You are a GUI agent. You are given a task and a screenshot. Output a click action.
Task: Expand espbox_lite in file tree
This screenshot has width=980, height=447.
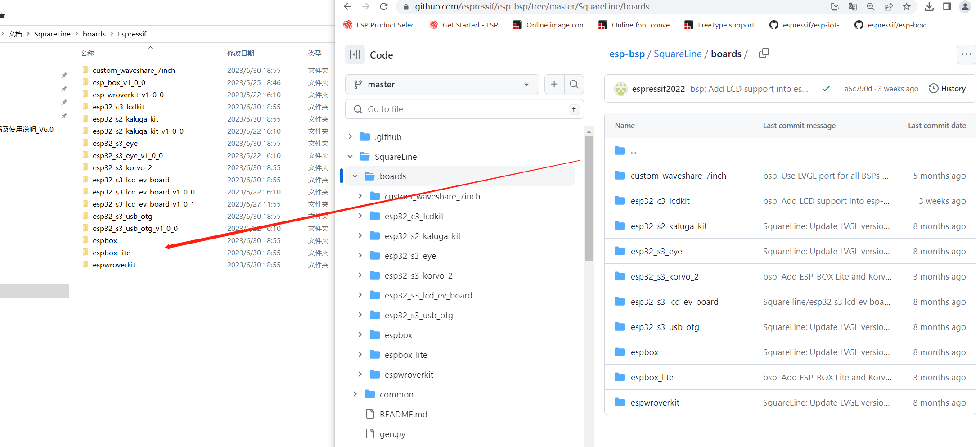(x=360, y=354)
